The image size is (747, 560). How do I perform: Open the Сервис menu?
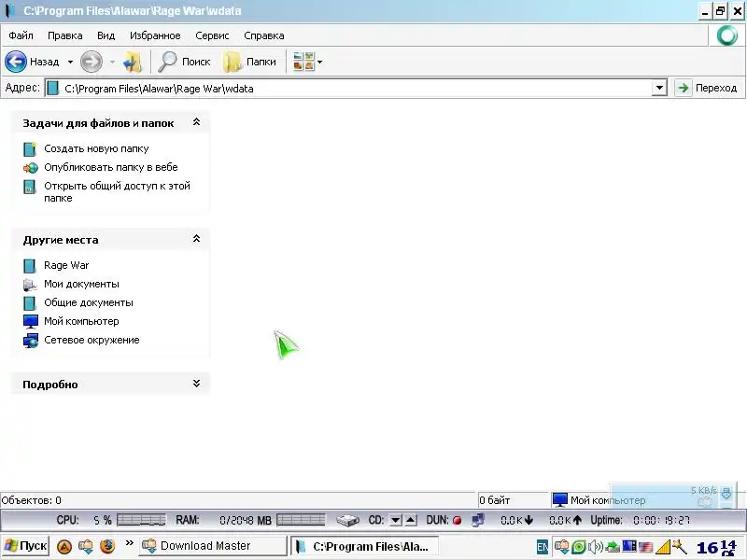(212, 35)
